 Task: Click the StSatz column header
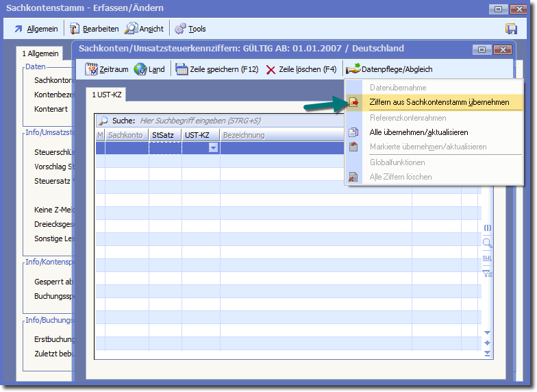[164, 135]
